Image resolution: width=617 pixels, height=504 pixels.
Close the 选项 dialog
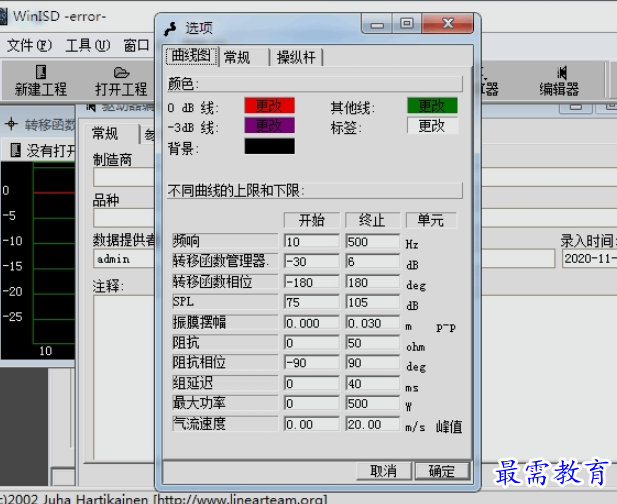click(x=447, y=24)
